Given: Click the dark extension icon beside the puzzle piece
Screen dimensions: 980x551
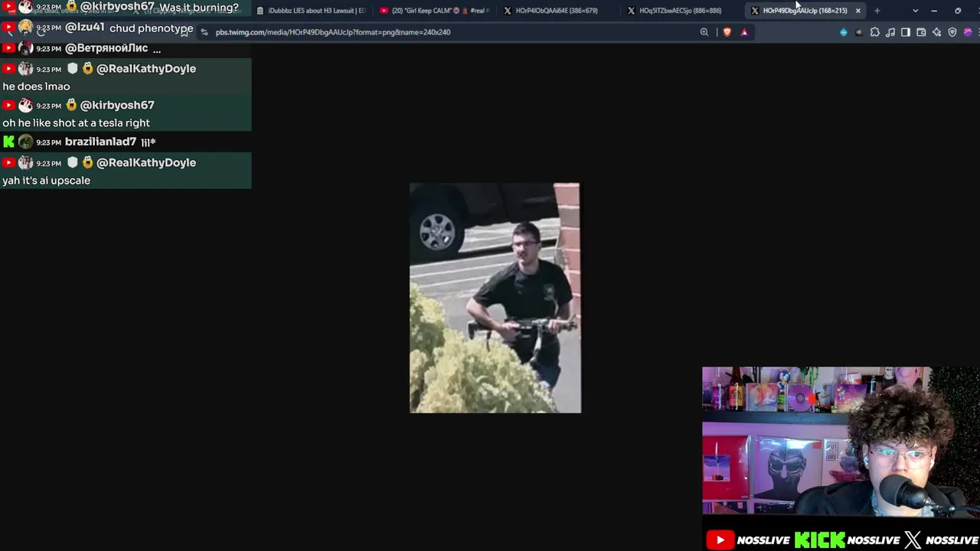Looking at the screenshot, I should (859, 32).
